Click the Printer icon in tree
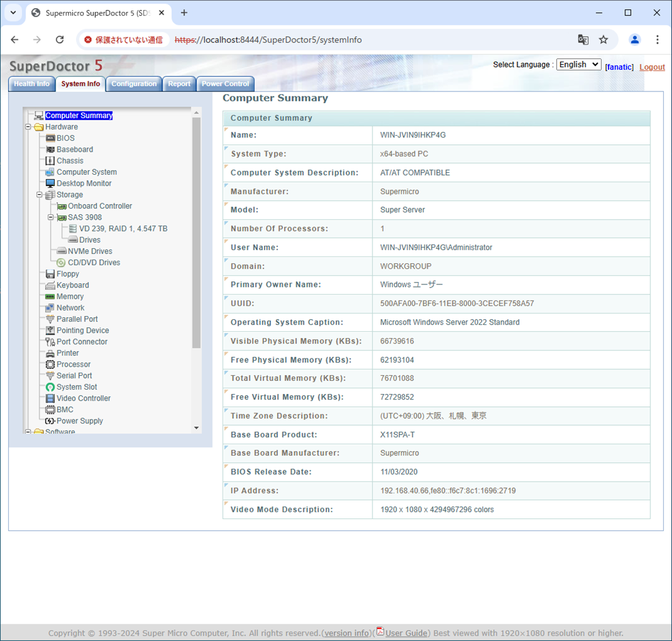 [x=50, y=353]
